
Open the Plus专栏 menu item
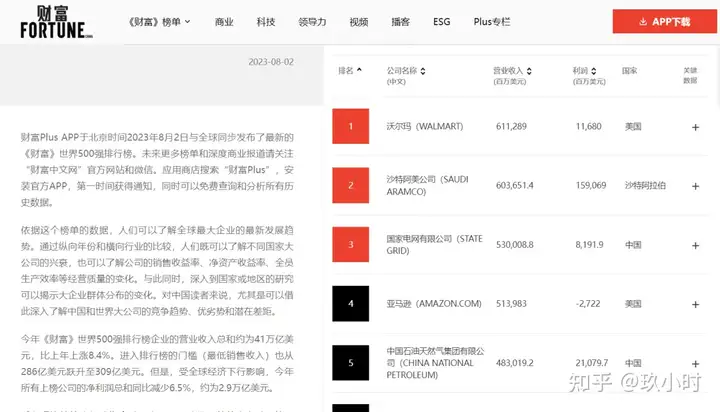(x=492, y=22)
